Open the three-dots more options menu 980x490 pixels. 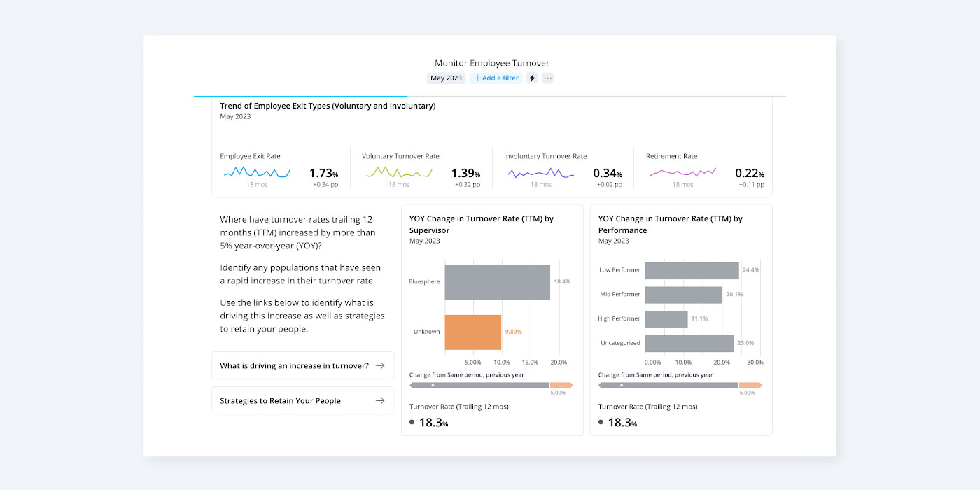(x=548, y=78)
